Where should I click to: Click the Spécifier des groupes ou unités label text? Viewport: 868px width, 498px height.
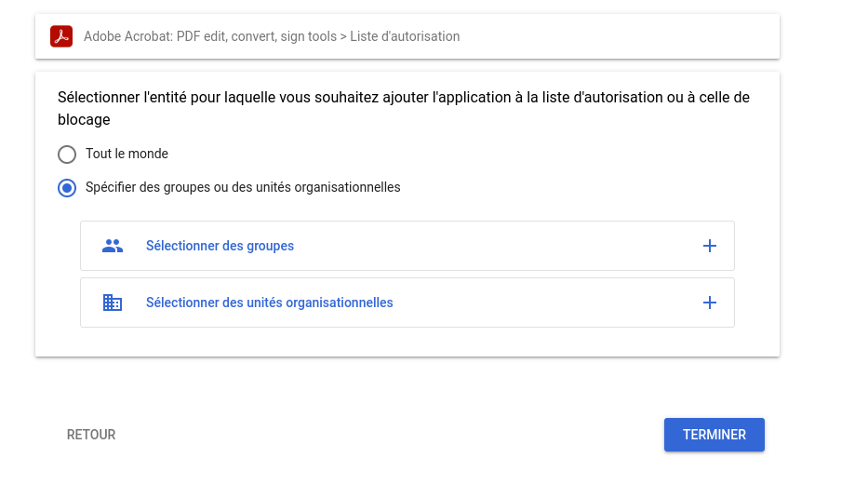(x=243, y=187)
